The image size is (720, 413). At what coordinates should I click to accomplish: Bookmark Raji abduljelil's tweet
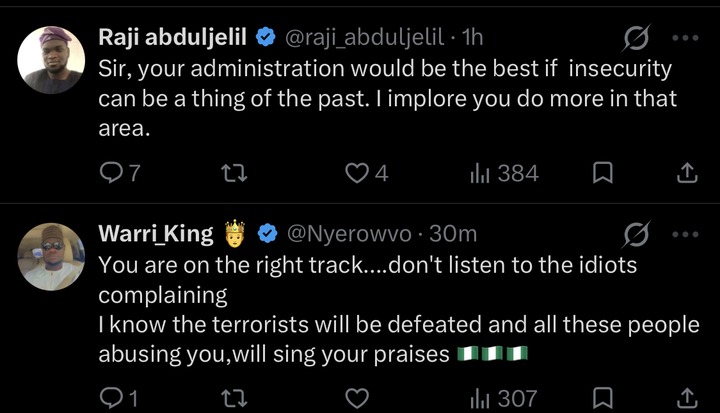602,174
